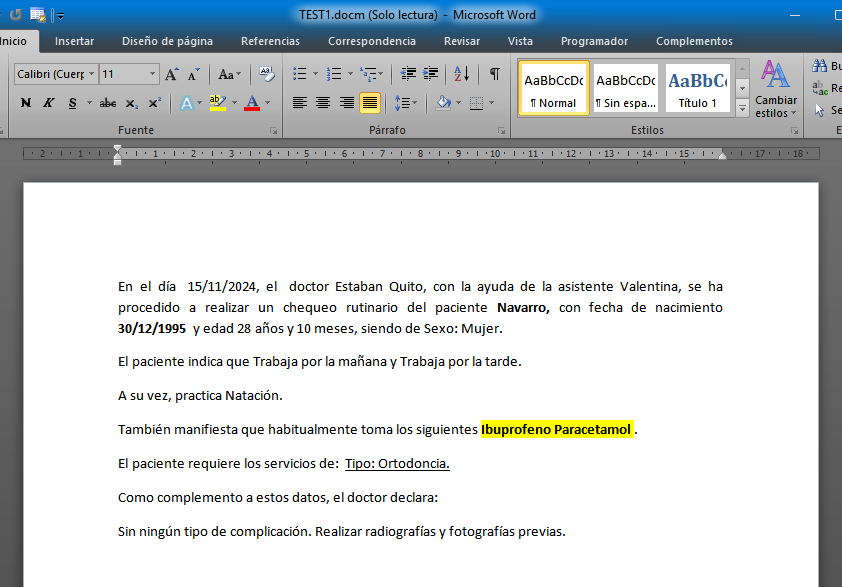
Task: Toggle italic formatting (K button)
Action: click(48, 103)
